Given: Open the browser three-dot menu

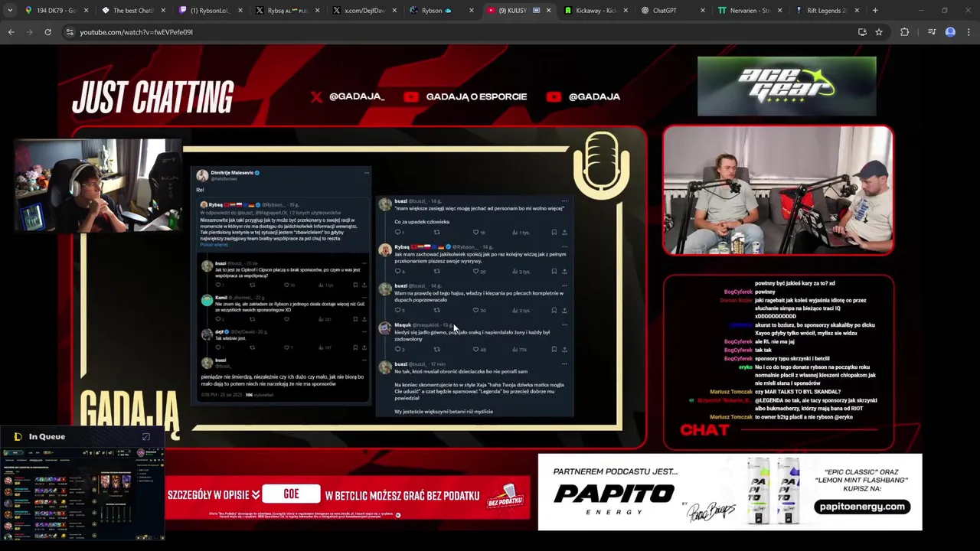Looking at the screenshot, I should (x=969, y=32).
